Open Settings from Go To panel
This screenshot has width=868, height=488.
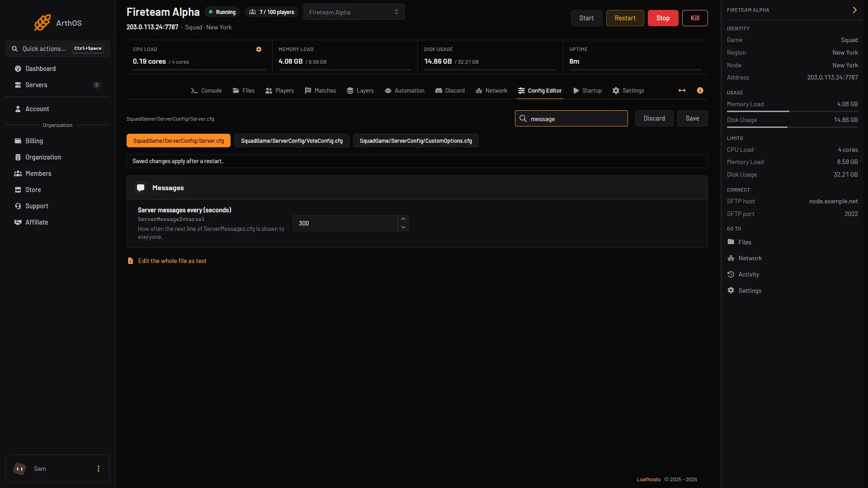click(744, 291)
